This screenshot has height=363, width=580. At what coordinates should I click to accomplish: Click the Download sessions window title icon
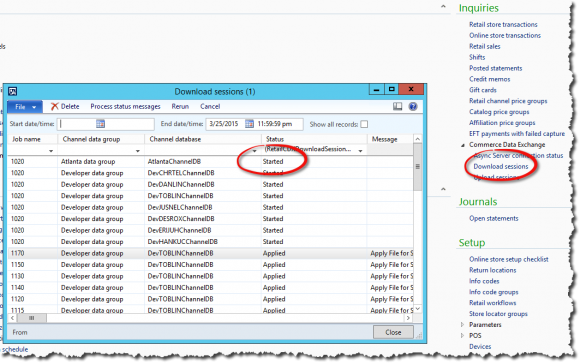(13, 91)
